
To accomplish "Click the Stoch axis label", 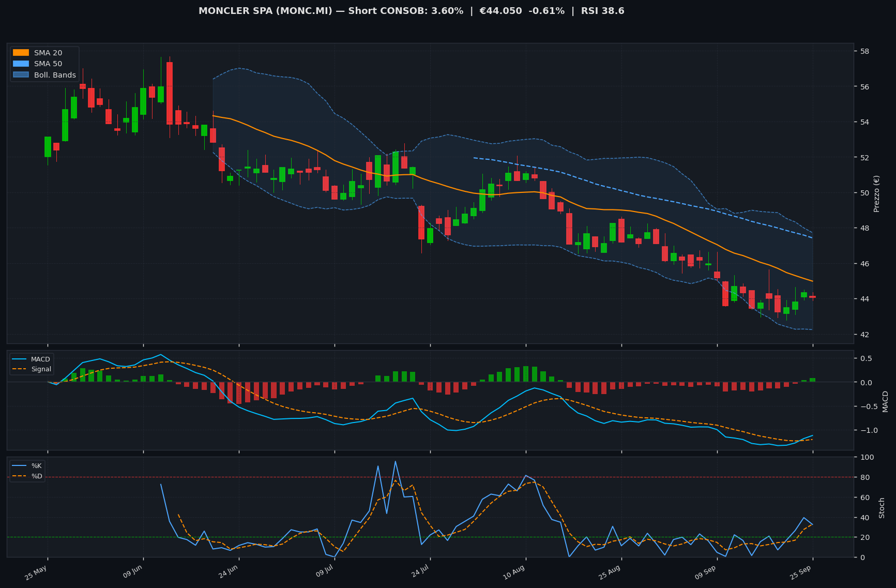I will tap(882, 508).
